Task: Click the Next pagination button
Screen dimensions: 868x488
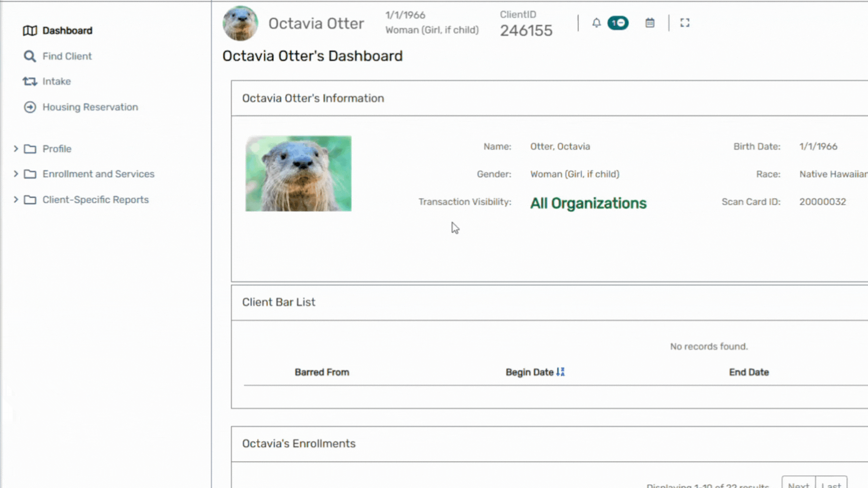Action: pos(798,483)
